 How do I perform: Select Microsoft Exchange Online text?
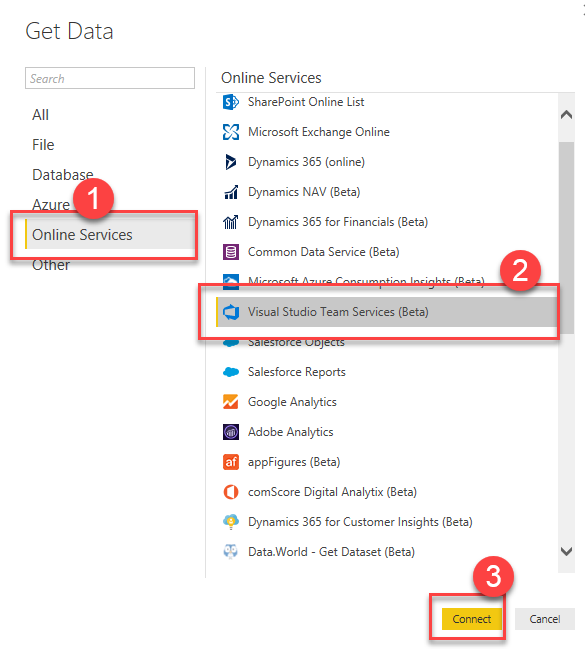click(319, 132)
